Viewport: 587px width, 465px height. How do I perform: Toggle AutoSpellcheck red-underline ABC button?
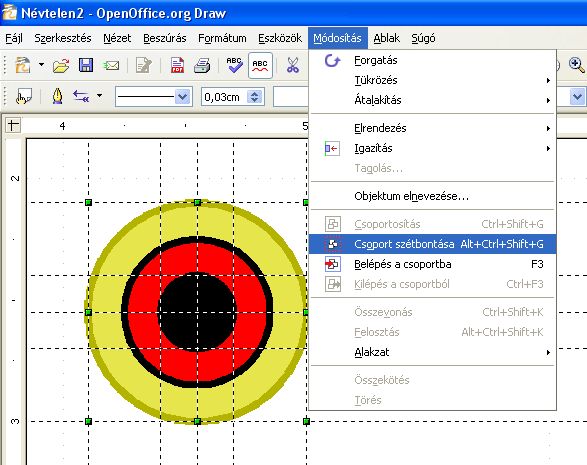(x=260, y=65)
